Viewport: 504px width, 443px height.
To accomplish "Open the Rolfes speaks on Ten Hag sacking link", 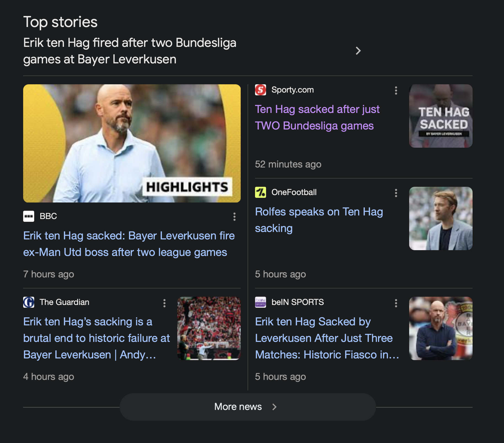I will pyautogui.click(x=319, y=220).
